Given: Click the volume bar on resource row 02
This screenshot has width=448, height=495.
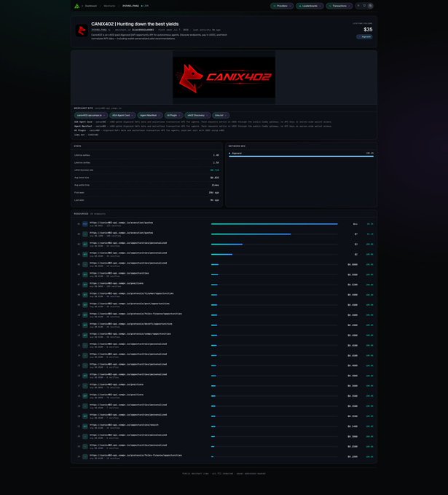Looking at the screenshot, I should click(x=251, y=234).
